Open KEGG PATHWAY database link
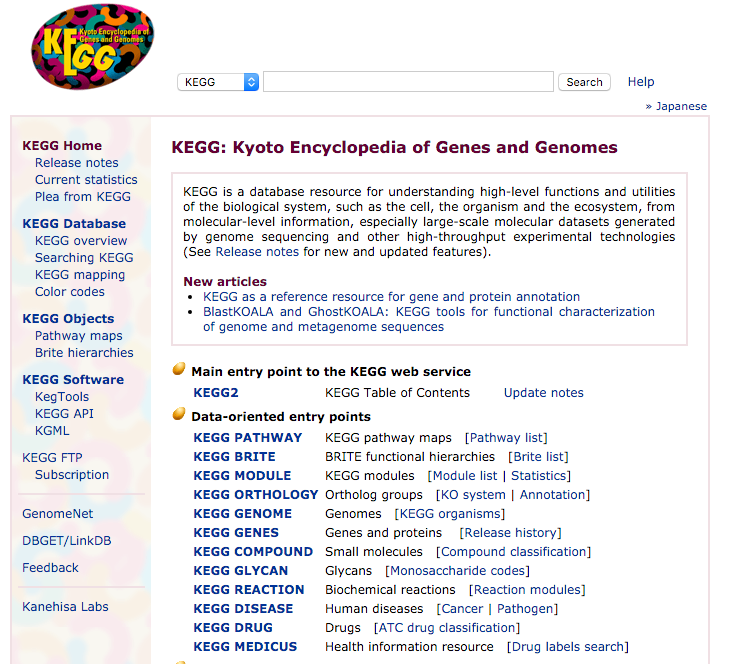The image size is (732, 664). click(x=247, y=438)
